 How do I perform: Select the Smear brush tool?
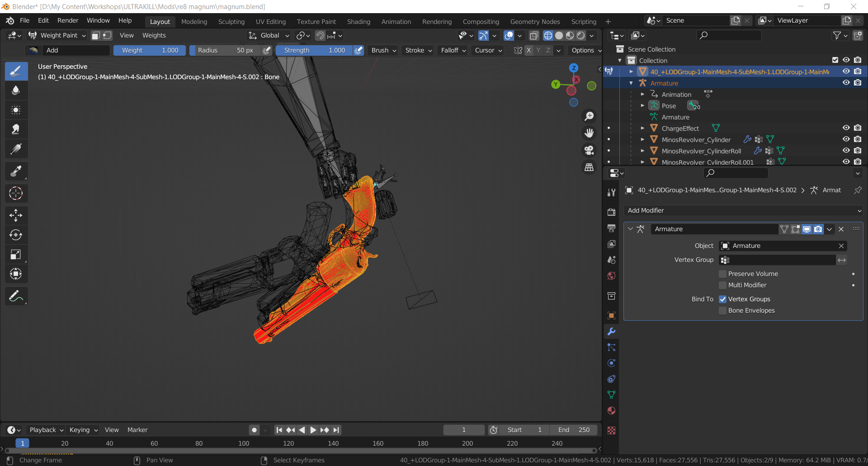point(16,130)
